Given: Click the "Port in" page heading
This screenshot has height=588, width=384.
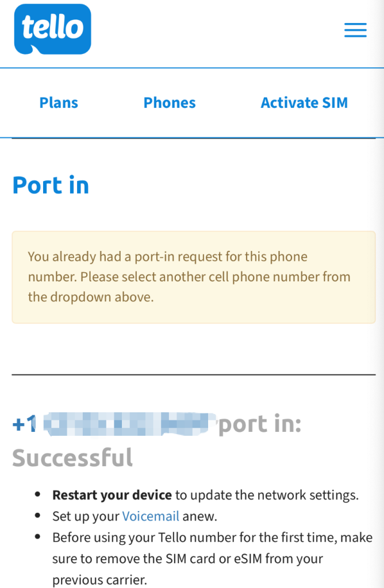Looking at the screenshot, I should coord(51,185).
